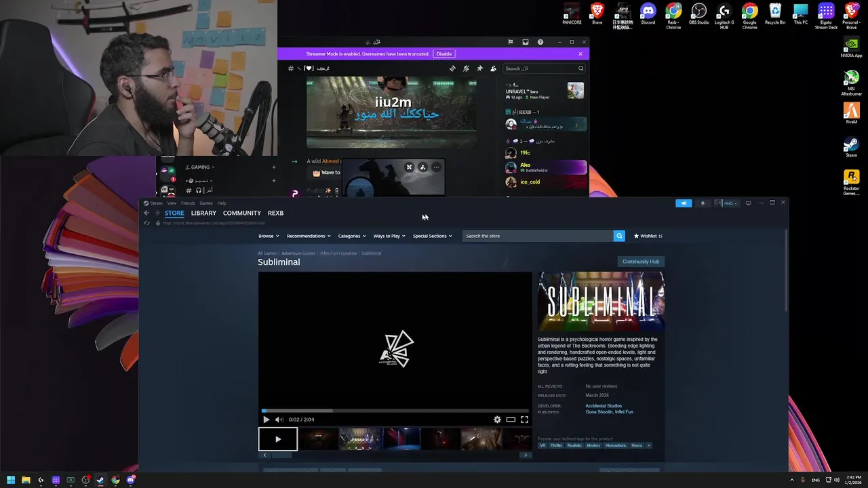Advance screenshot strip with right arrow
The width and height of the screenshot is (868, 488).
coord(526,455)
